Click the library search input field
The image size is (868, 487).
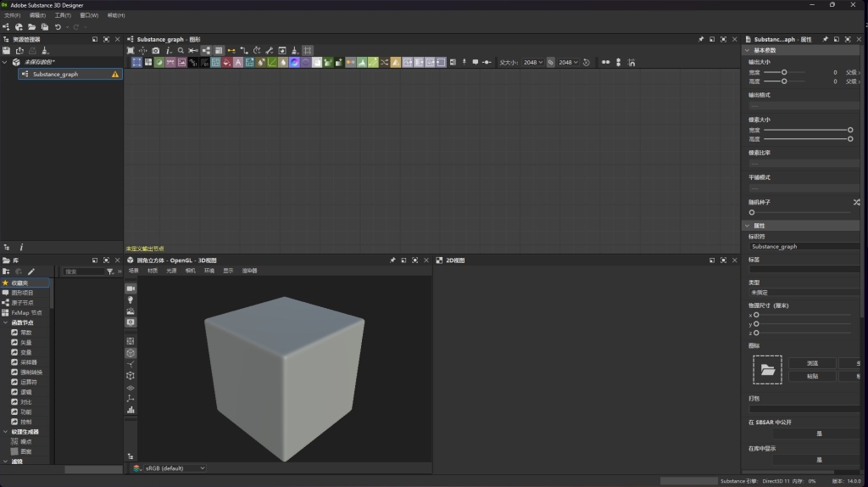pos(83,272)
